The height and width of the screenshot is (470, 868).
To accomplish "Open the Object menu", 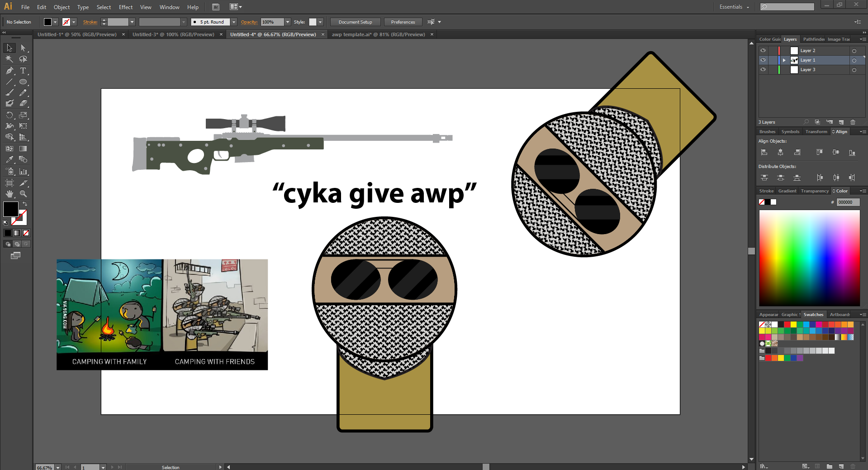I will pyautogui.click(x=62, y=7).
